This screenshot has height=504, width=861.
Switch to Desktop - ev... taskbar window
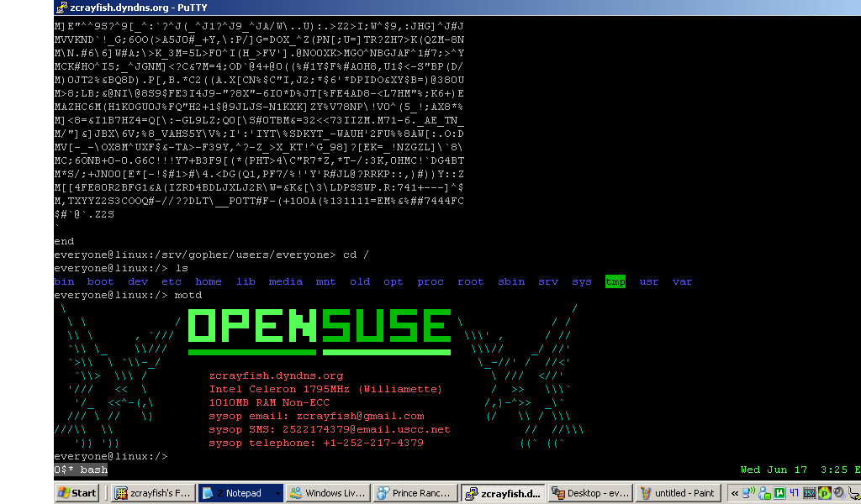point(590,493)
